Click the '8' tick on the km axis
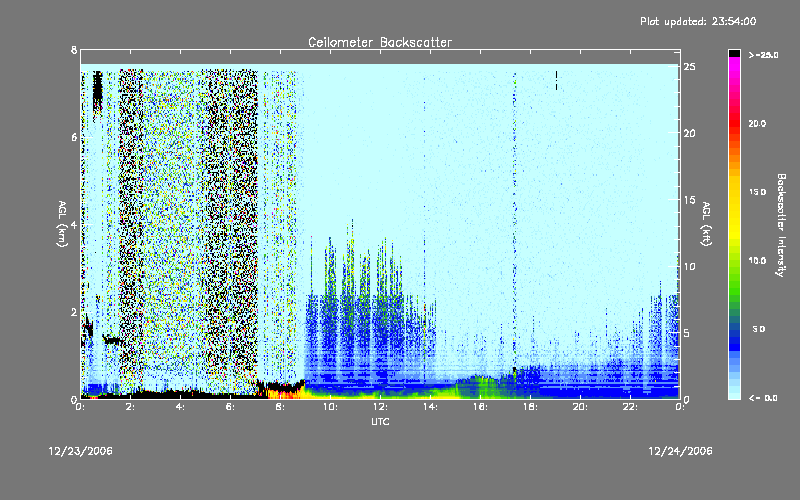Screen dimensions: 800x500 tap(74, 50)
